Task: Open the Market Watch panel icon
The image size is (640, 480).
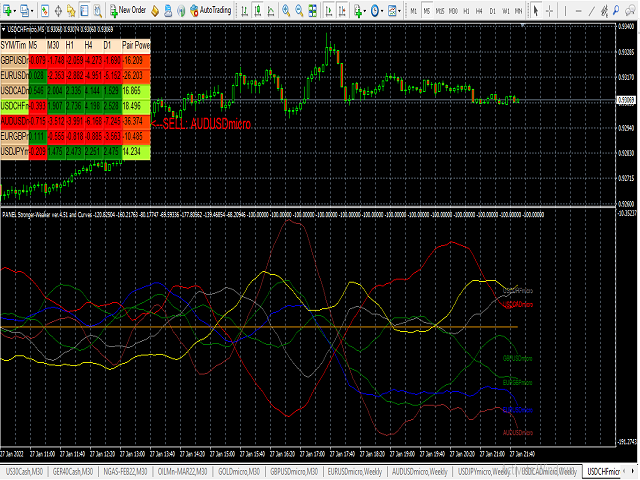Action: (x=45, y=11)
